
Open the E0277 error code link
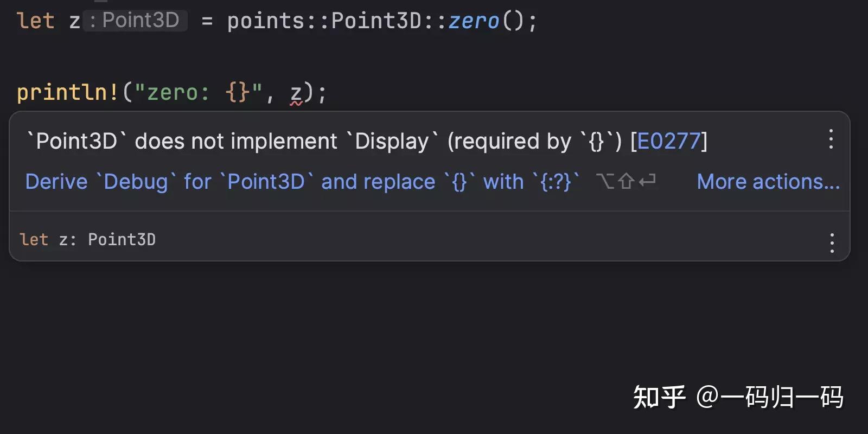[x=668, y=141]
